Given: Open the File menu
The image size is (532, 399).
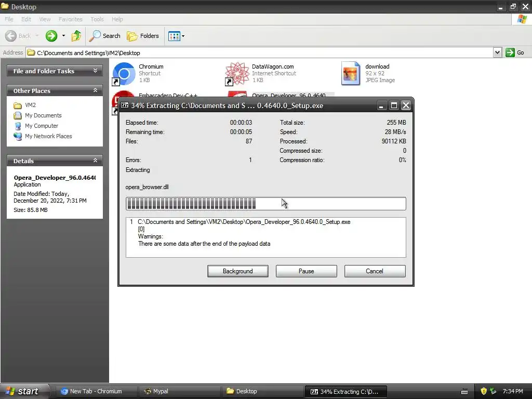Looking at the screenshot, I should 9,19.
